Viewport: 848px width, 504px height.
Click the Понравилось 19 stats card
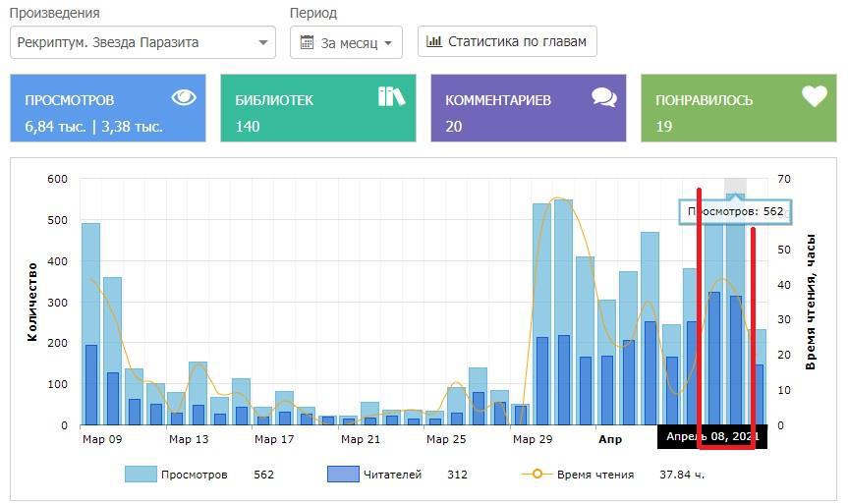tap(738, 108)
